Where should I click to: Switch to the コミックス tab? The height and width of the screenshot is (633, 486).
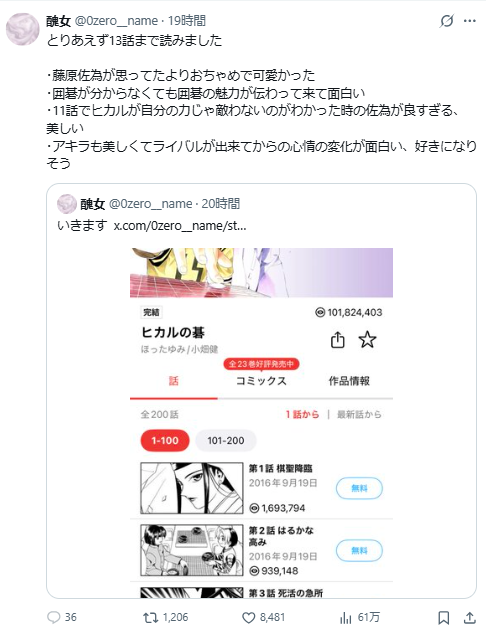[x=261, y=381]
